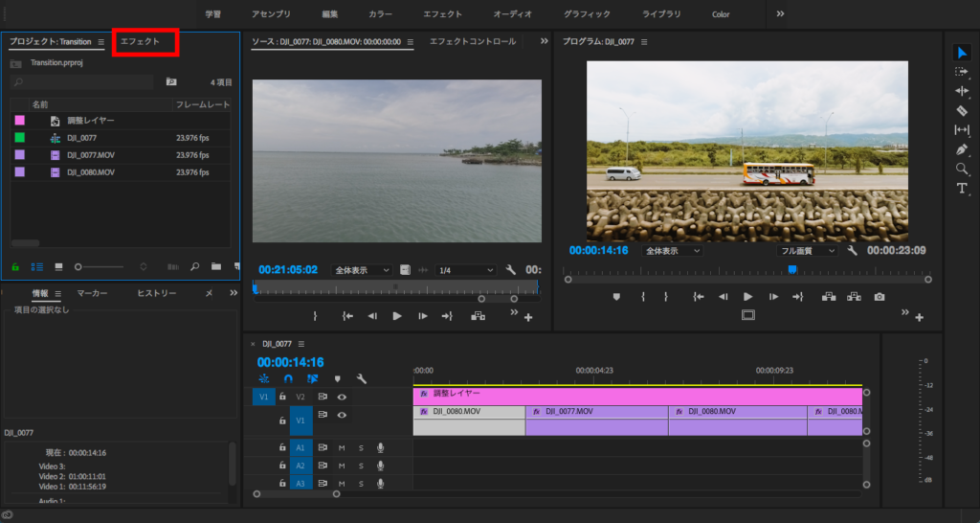The image size is (980, 523).
Task: Select the Type tool
Action: [x=962, y=189]
